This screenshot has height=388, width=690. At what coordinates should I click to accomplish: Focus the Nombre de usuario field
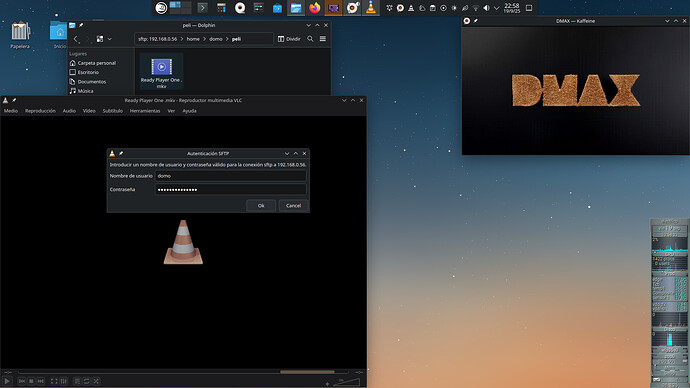click(231, 176)
